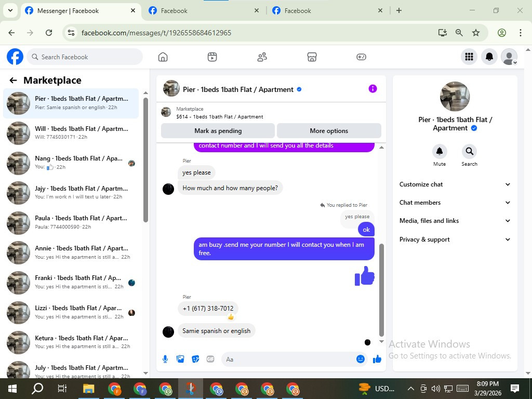Open the Will conversation

pos(71,133)
